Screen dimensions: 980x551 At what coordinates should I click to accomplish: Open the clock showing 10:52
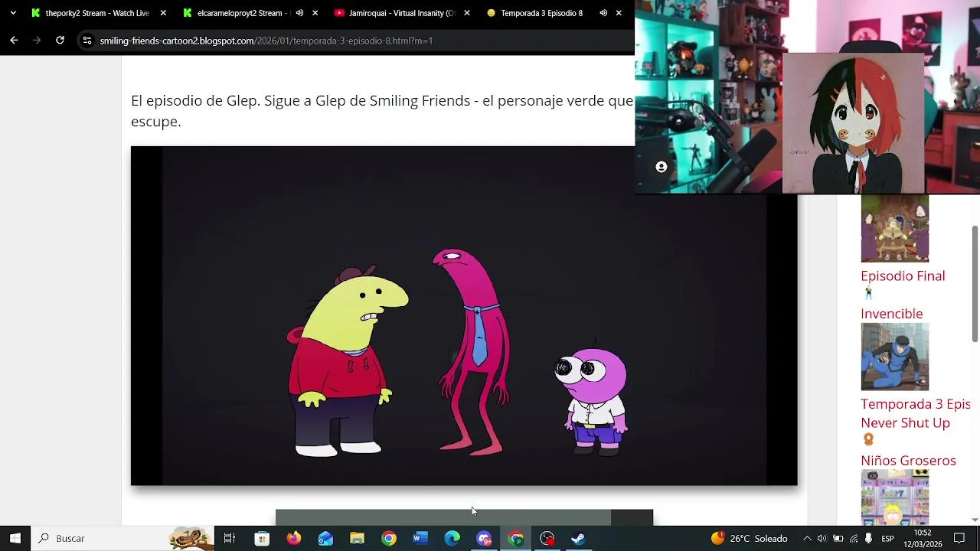923,538
